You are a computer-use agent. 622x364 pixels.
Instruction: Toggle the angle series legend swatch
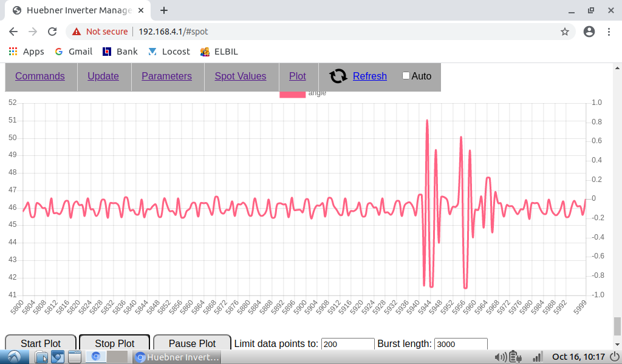pyautogui.click(x=292, y=94)
